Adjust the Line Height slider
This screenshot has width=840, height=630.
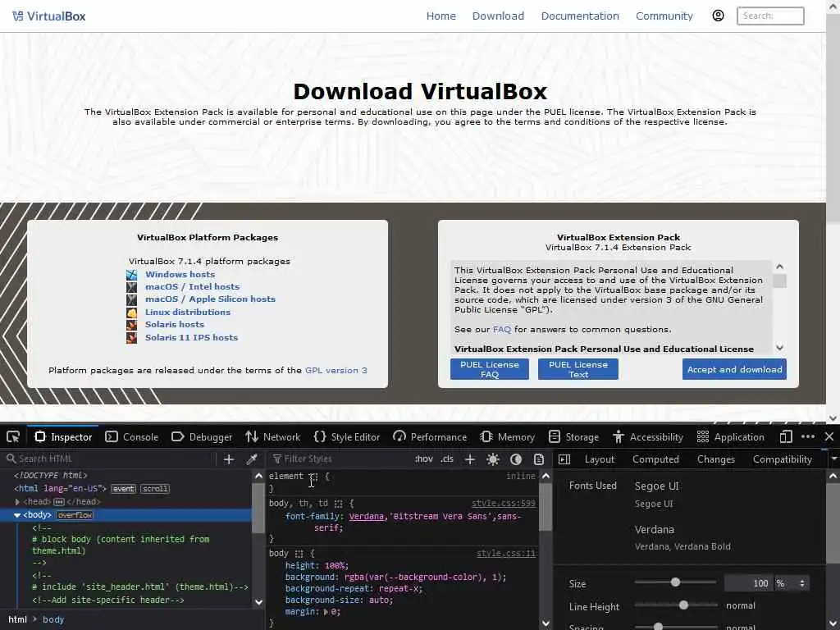pos(676,605)
